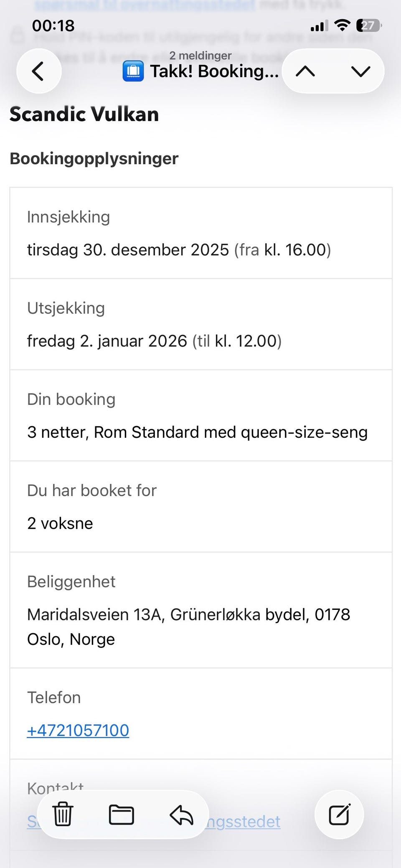Tap the Scandic Vulkan hotel heading
Screen dimensions: 401x868
point(84,114)
